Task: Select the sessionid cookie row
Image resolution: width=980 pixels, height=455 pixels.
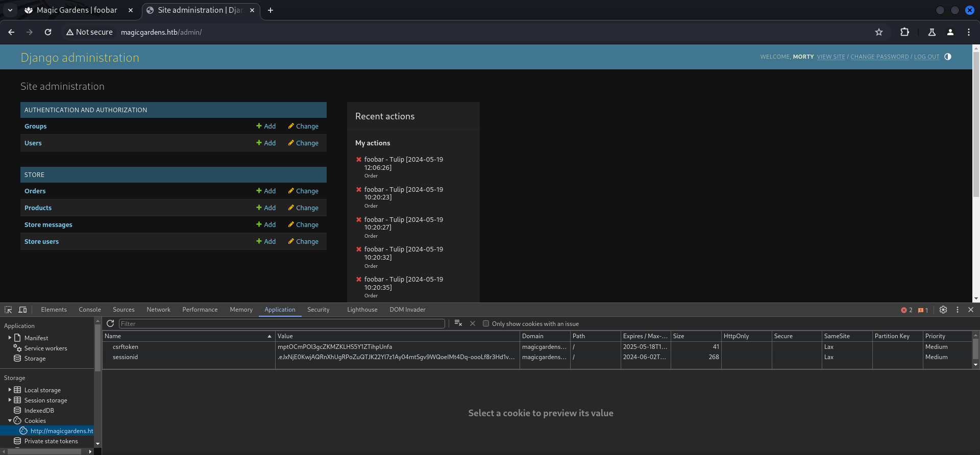Action: pyautogui.click(x=126, y=357)
